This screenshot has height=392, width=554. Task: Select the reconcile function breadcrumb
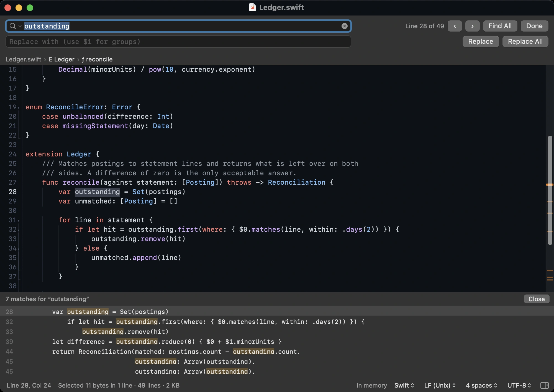click(97, 59)
